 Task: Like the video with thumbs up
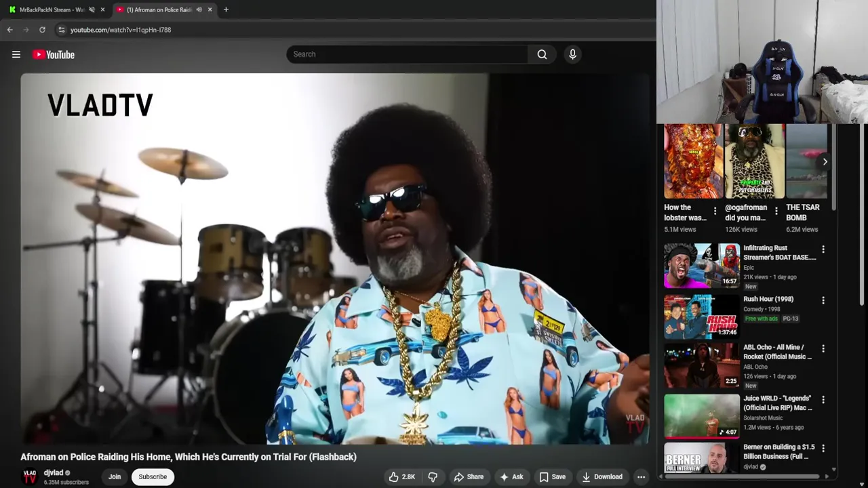pyautogui.click(x=401, y=476)
